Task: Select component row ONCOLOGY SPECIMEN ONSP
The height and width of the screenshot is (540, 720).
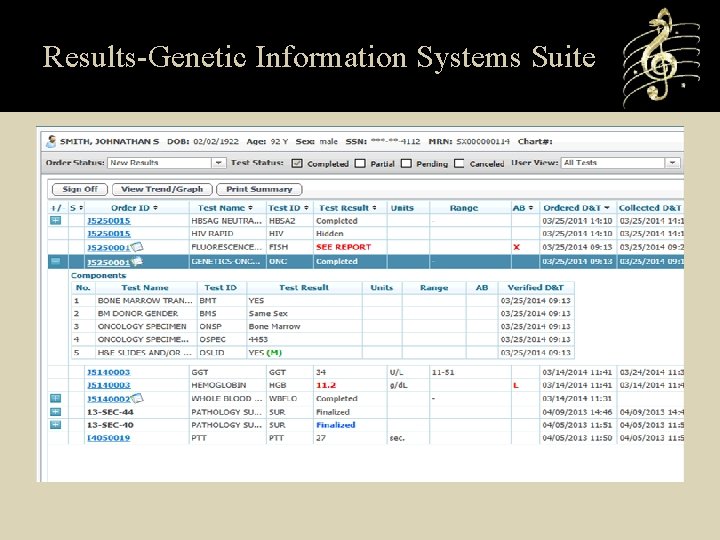Action: (x=323, y=326)
